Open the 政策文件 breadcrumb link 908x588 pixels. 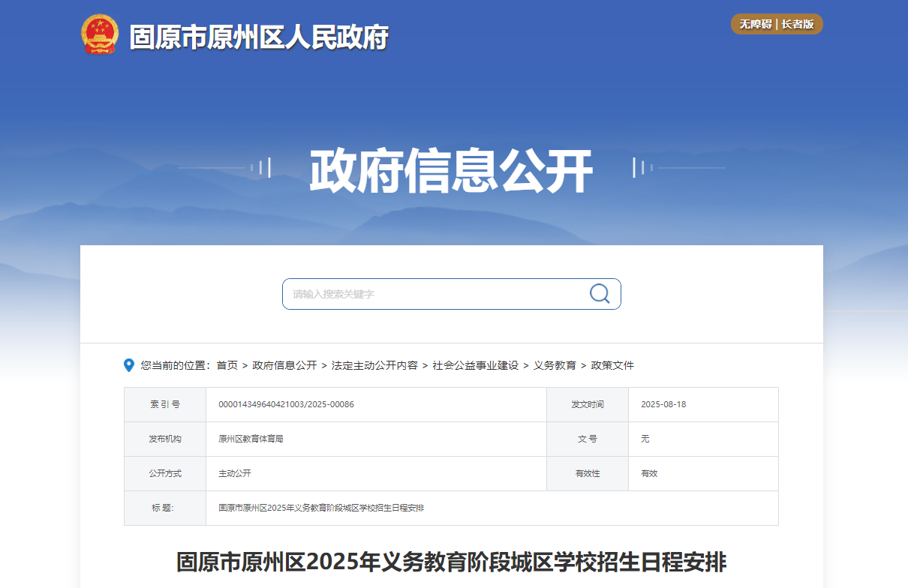coord(614,365)
